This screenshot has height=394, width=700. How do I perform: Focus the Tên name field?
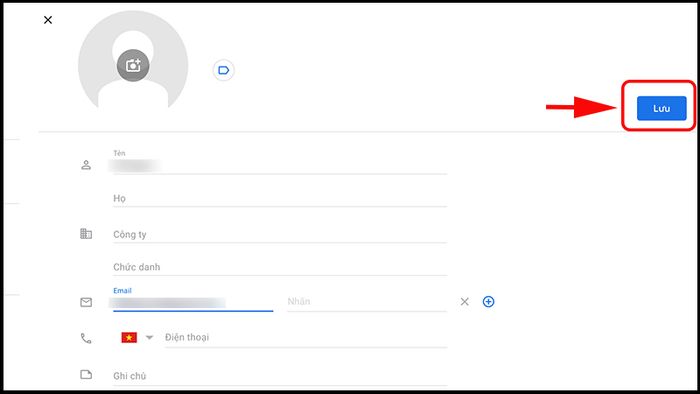[x=280, y=162]
